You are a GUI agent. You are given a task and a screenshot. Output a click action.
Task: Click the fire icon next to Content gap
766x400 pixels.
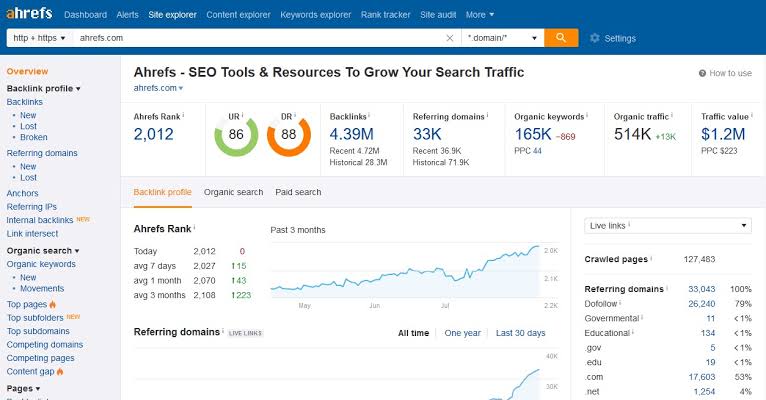(x=60, y=371)
